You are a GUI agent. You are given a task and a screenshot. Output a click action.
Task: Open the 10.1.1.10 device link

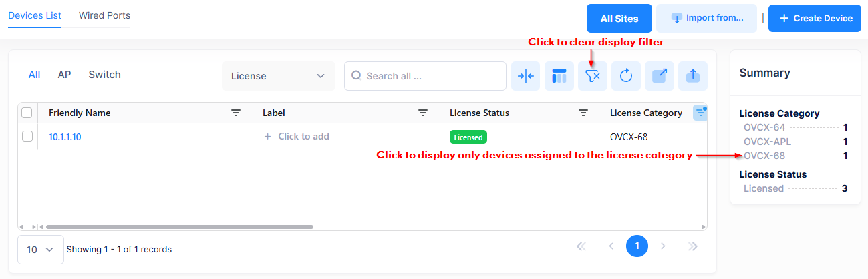pyautogui.click(x=65, y=137)
